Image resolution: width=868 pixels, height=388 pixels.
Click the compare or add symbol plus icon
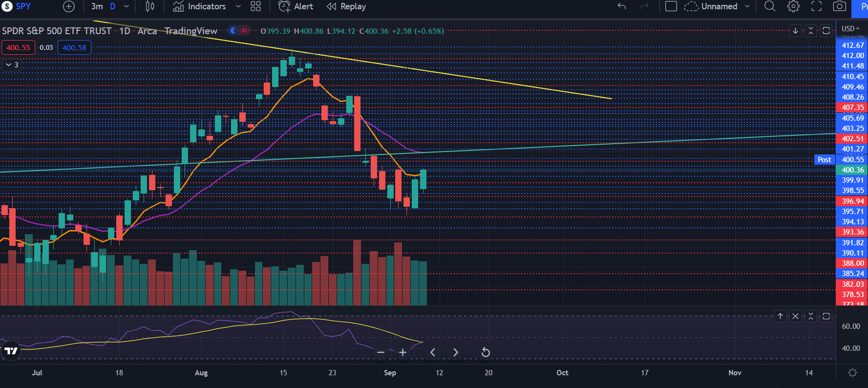point(69,6)
